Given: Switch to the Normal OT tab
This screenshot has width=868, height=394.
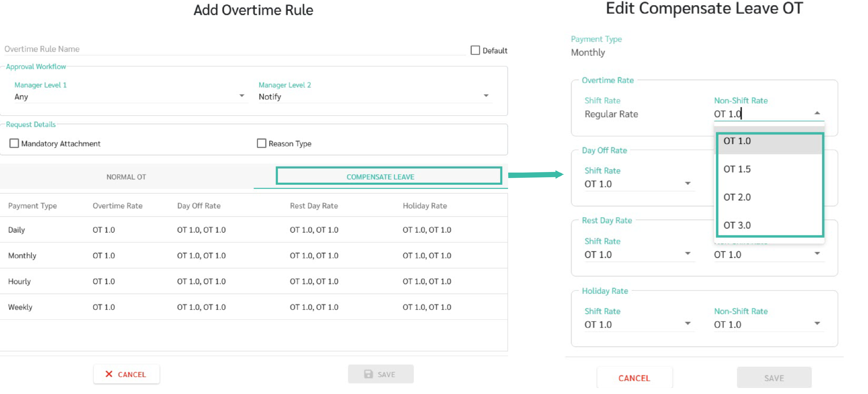Looking at the screenshot, I should [126, 176].
